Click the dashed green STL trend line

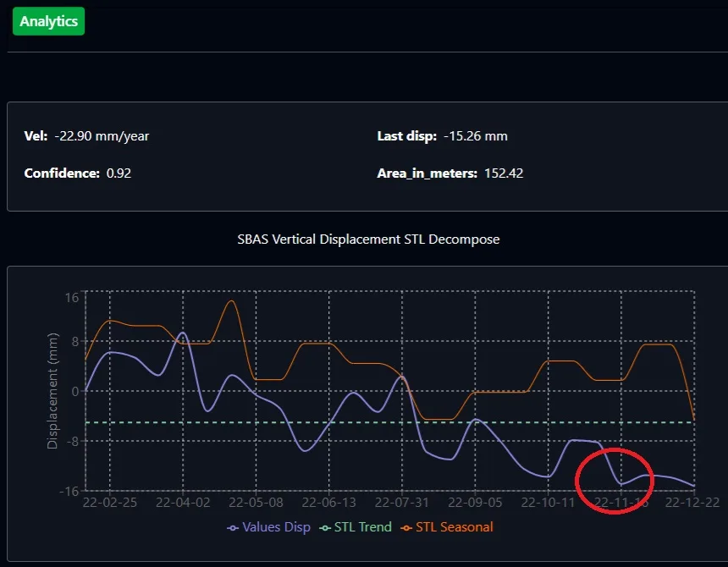(390, 422)
